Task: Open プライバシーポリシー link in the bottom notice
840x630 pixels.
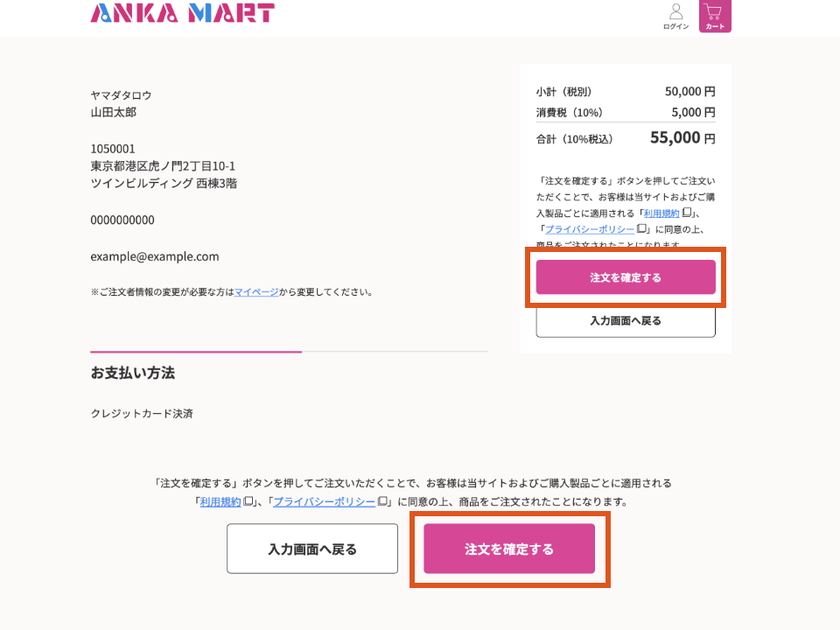Action: point(324,501)
